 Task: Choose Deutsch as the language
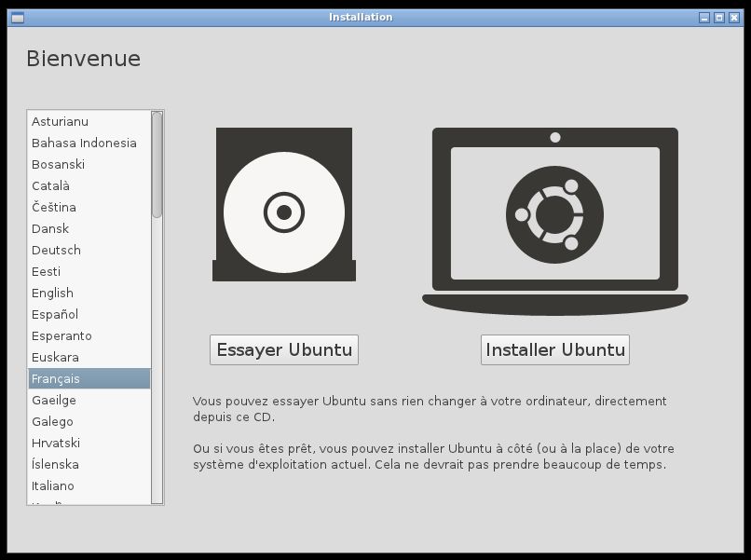(89, 250)
